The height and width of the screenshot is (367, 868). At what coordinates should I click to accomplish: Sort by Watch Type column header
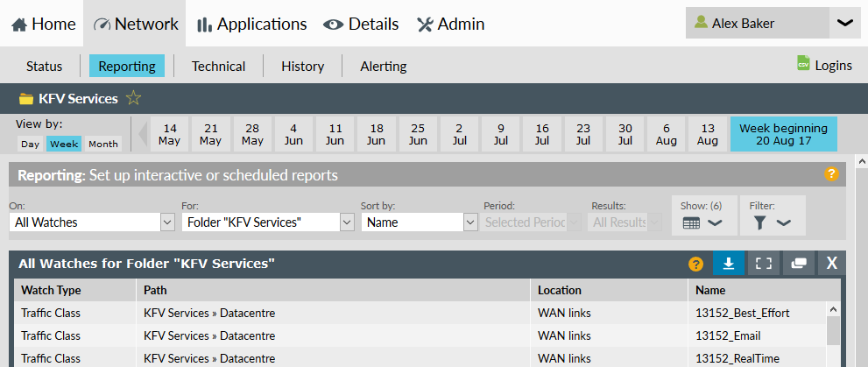[75, 290]
